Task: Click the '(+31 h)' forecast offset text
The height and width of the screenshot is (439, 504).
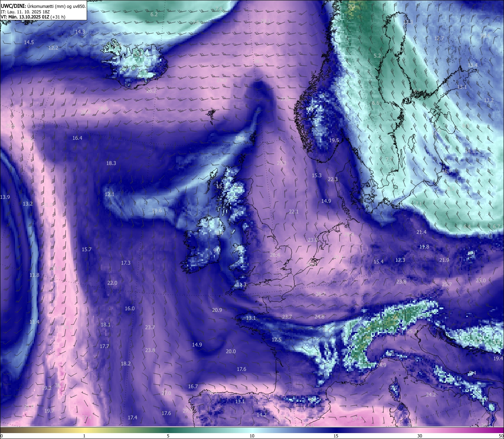Action: click(x=58, y=17)
